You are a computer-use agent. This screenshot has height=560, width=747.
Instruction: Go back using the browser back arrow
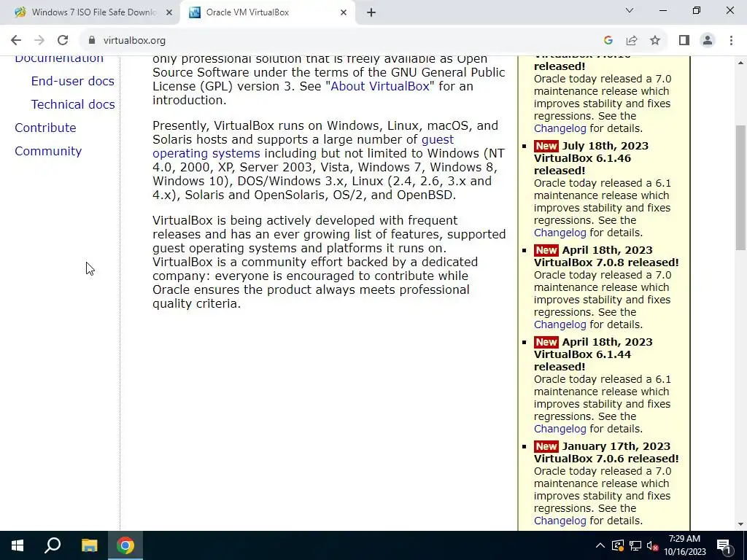coord(16,41)
